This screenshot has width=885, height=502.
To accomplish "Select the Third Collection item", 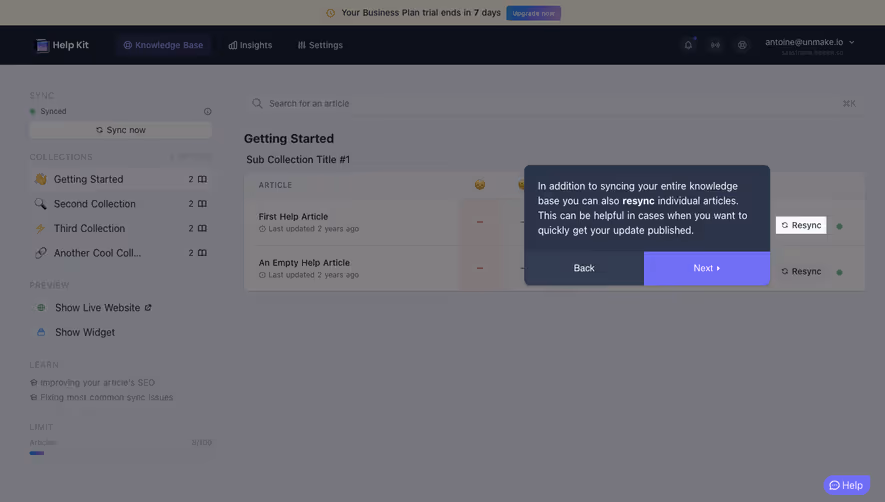I will coord(120,228).
